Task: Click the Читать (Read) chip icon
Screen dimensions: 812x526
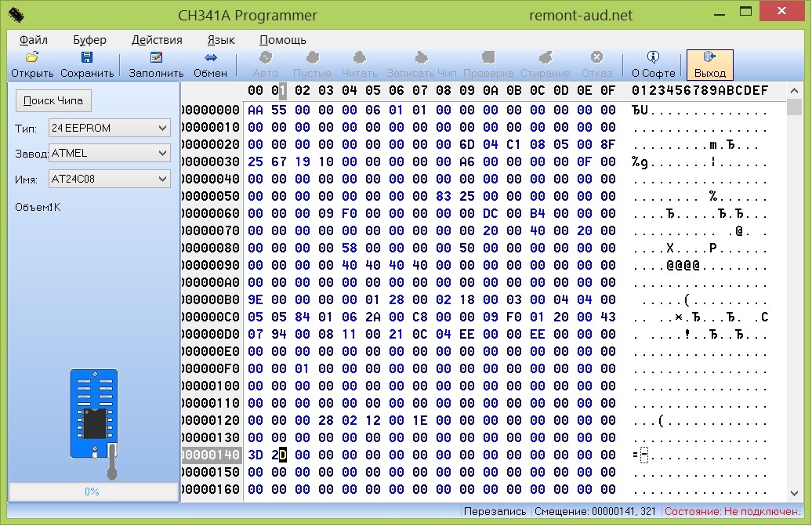Action: click(359, 58)
